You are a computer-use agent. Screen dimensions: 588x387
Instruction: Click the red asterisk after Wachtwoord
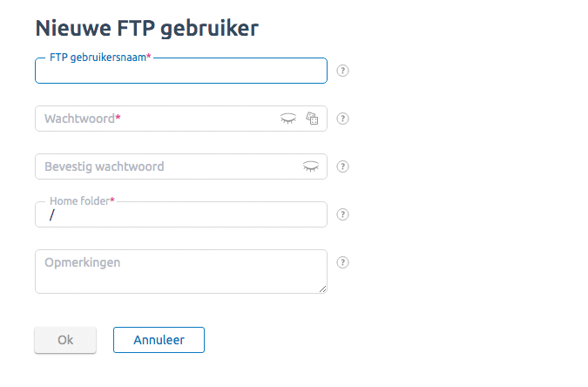(118, 118)
